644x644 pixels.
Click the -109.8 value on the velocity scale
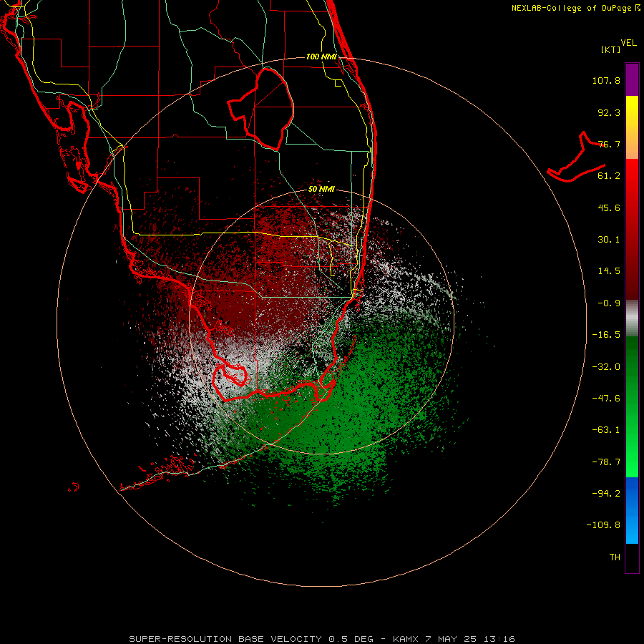[603, 525]
